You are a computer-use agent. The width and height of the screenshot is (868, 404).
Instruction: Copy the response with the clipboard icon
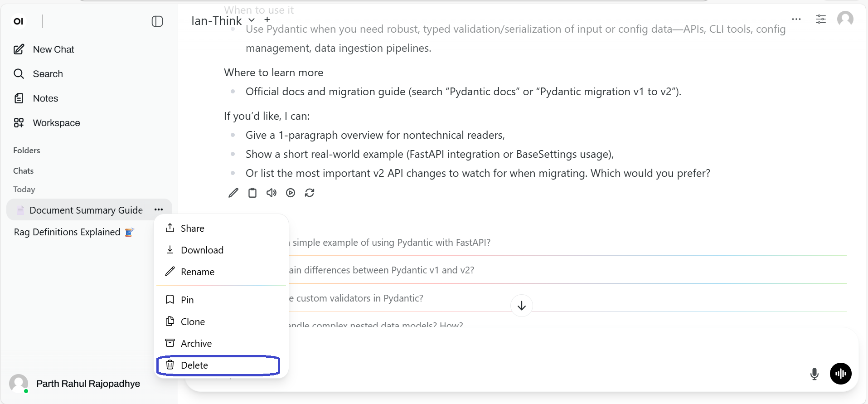point(252,193)
